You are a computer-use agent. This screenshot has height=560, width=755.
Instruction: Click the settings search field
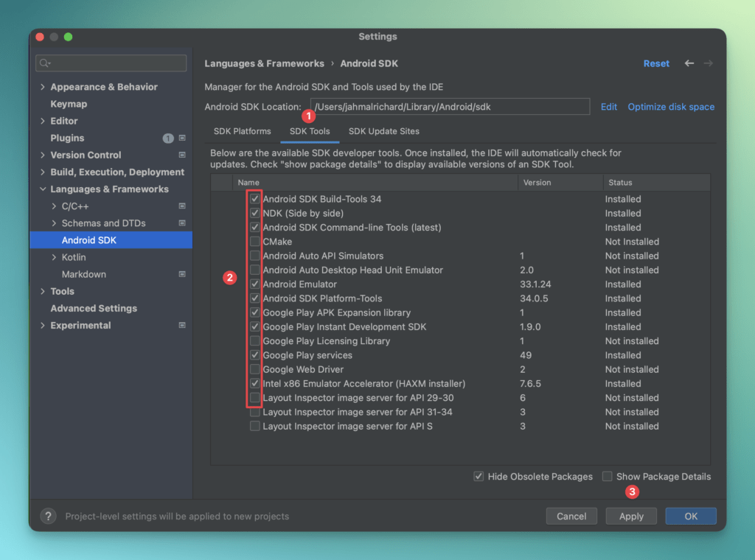click(111, 63)
